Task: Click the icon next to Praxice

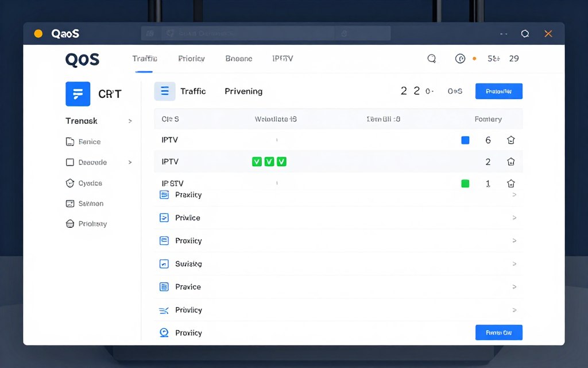Action: click(164, 287)
